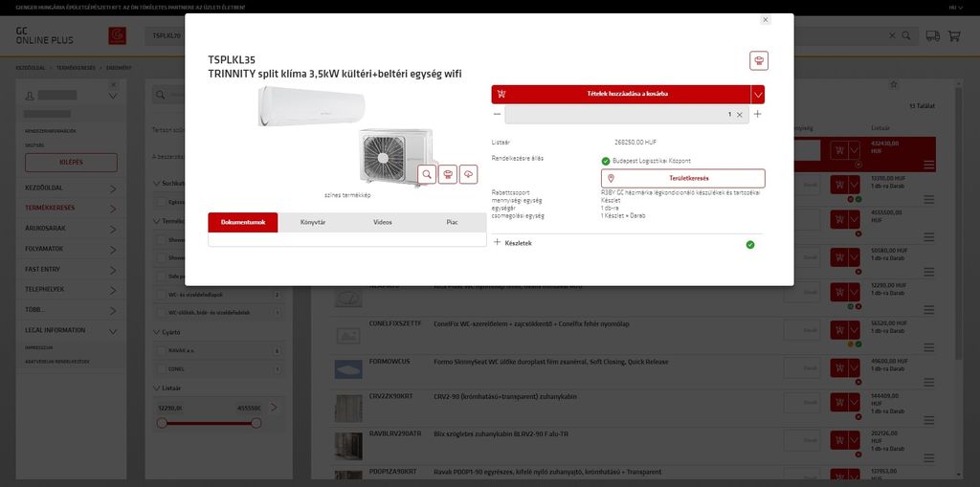The width and height of the screenshot is (980, 487).
Task: Click the KEZDŐOLDAL breadcrumb
Action: click(x=30, y=68)
